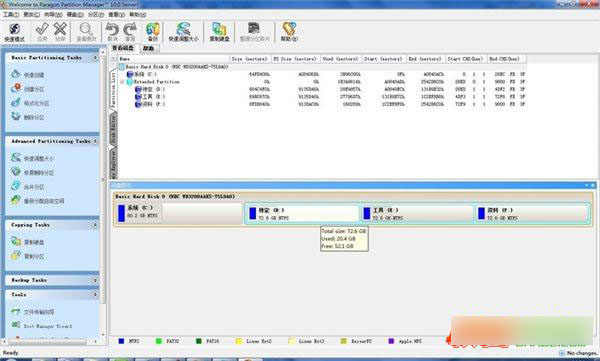Click the blue NTFS legend swatch

(x=121, y=341)
